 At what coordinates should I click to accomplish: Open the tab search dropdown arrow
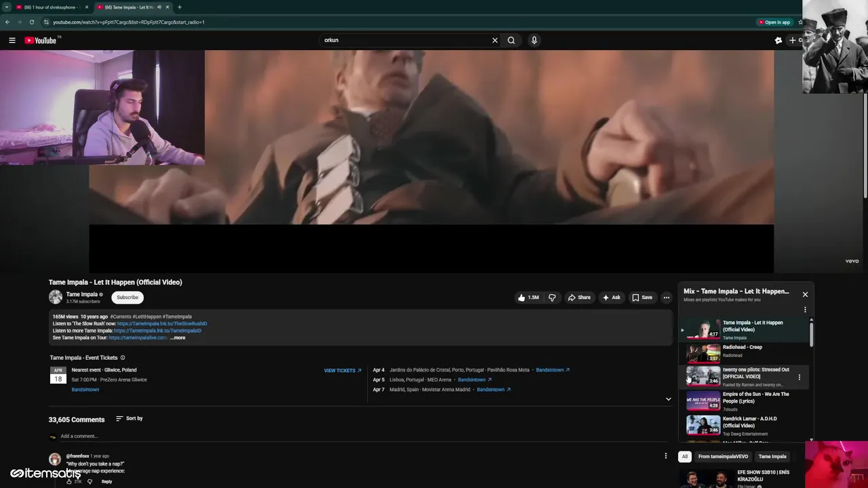pyautogui.click(x=7, y=7)
